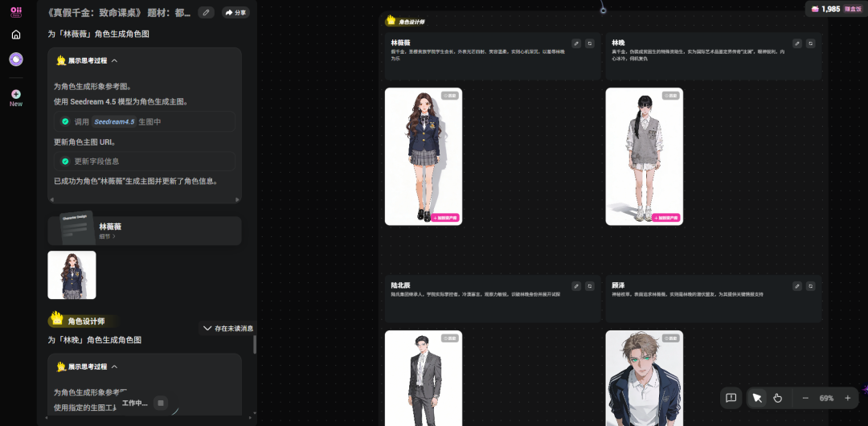
Task: Collapse first 展示思考过程 section
Action: click(x=114, y=61)
